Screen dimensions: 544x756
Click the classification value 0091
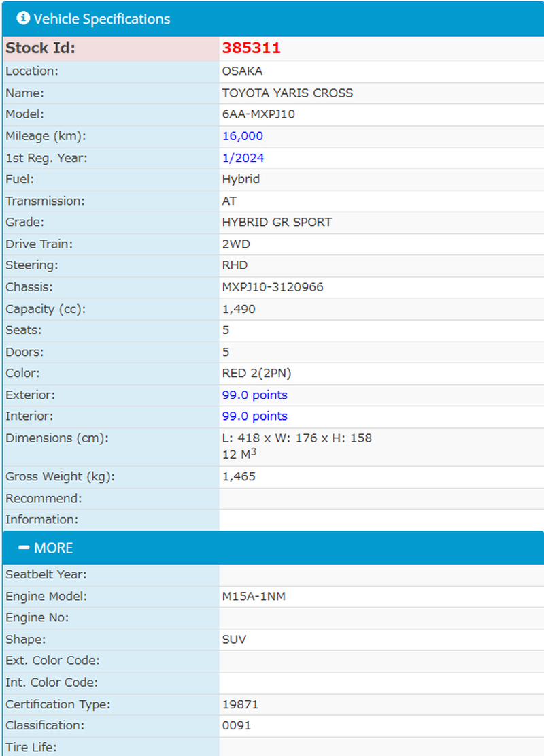click(x=237, y=725)
